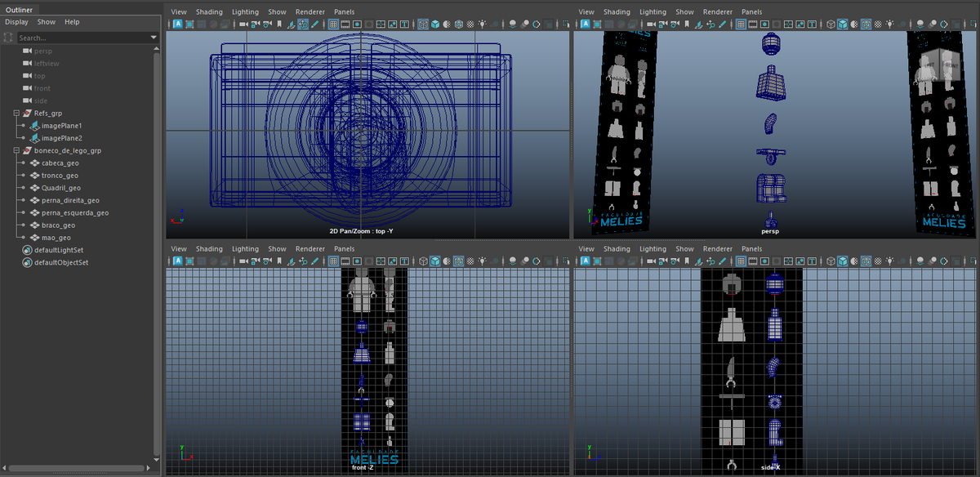The image size is (980, 477).
Task: Click Outliner horizontal scrollbar
Action: [x=77, y=469]
